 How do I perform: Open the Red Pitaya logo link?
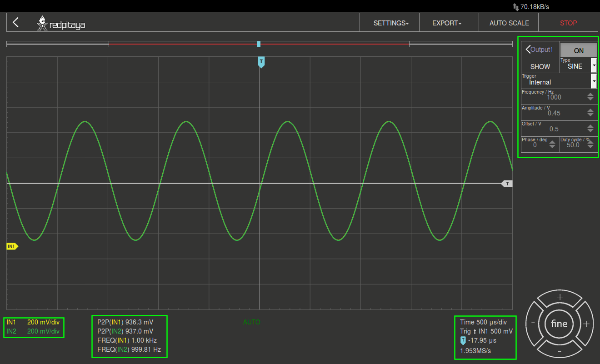pyautogui.click(x=61, y=23)
